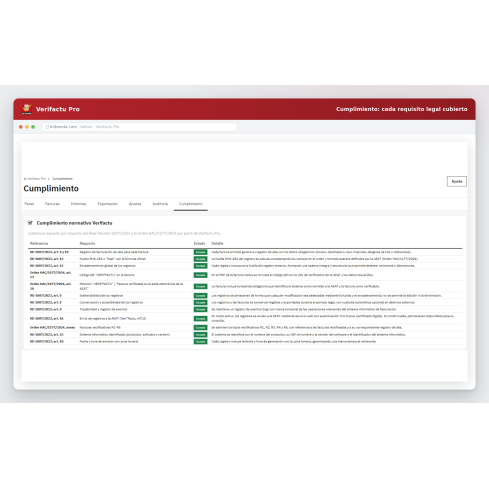Select 'Inalterabilidad de los registros' text
489x489 pixels.
101,295
